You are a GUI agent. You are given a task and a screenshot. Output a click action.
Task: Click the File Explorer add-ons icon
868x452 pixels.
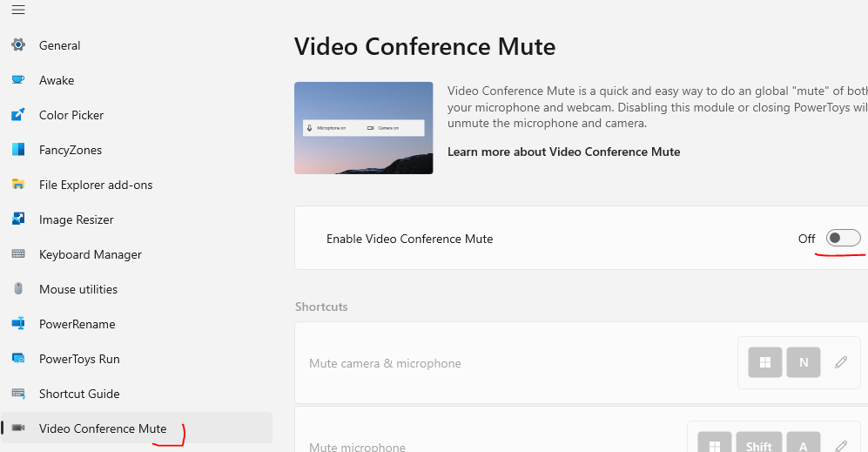(x=18, y=185)
